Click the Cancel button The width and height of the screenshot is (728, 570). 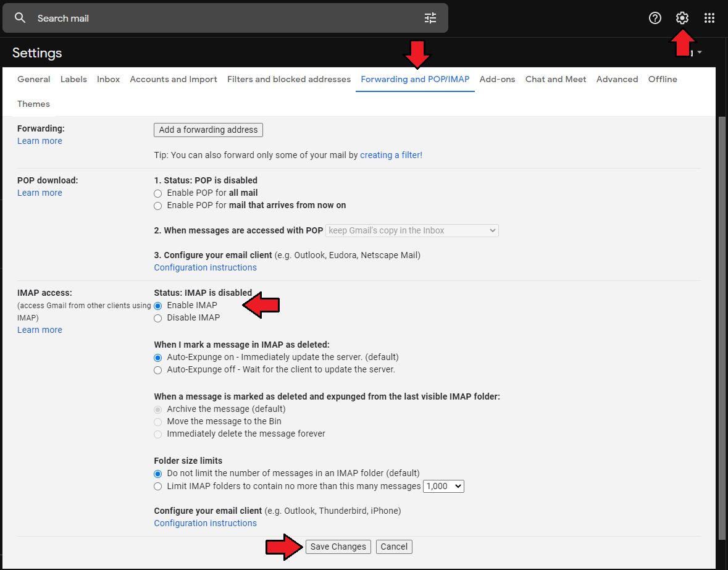(394, 547)
